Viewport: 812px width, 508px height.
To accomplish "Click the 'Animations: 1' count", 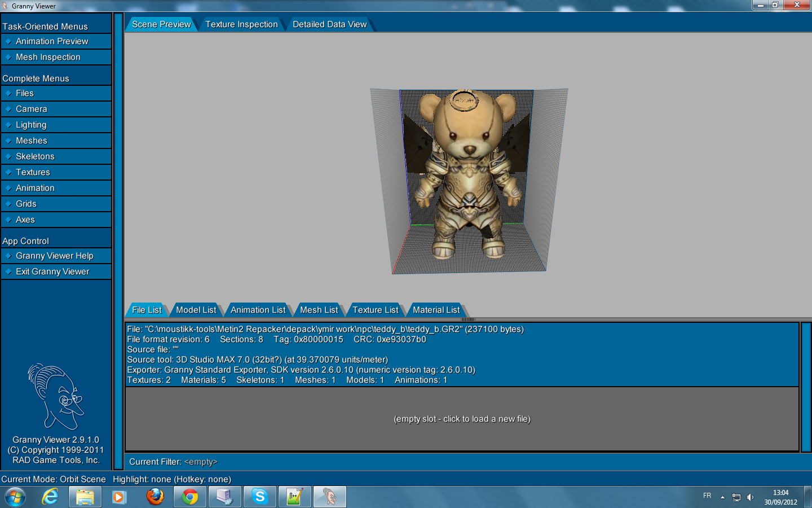I will coord(421,380).
